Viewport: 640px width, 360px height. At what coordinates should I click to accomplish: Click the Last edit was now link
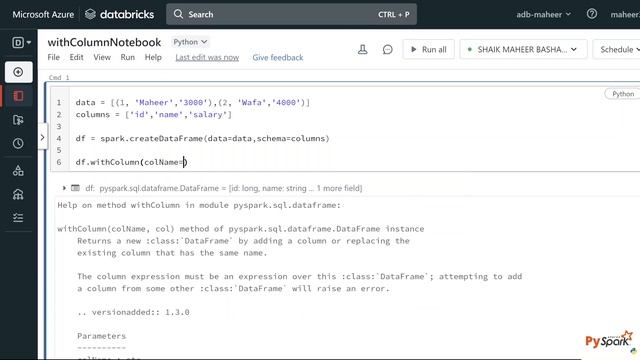tap(207, 58)
